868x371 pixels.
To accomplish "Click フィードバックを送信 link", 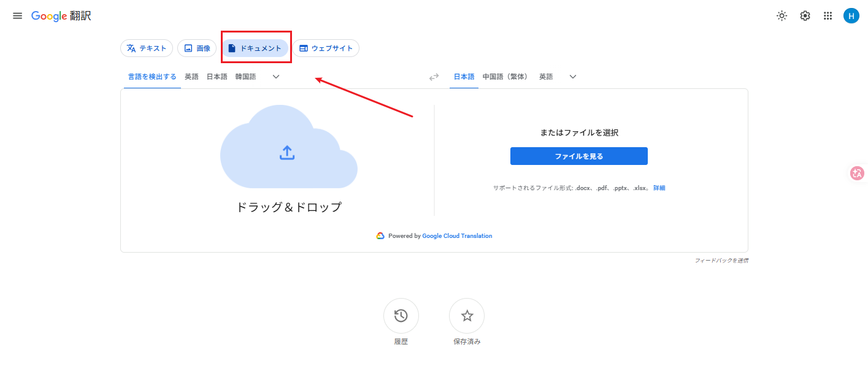I will [721, 261].
